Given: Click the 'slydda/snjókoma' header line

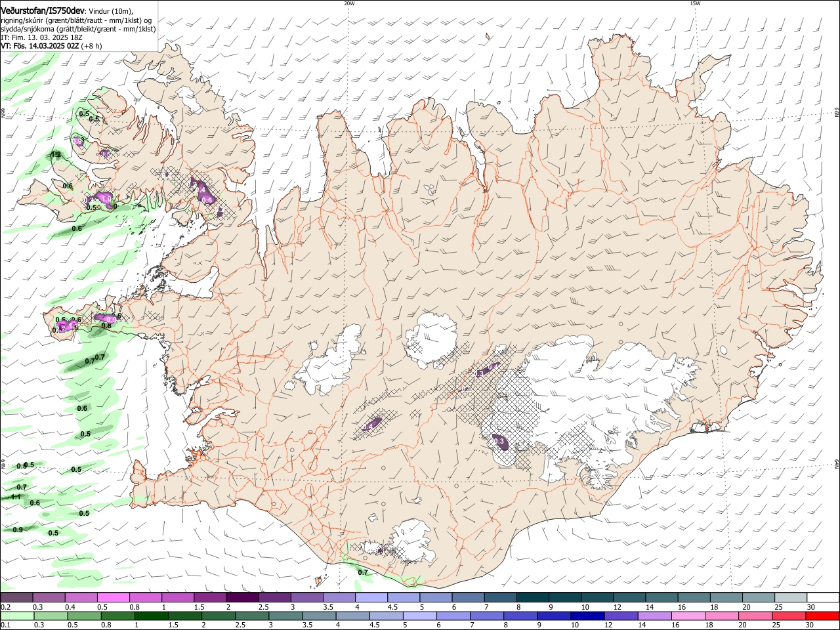Looking at the screenshot, I should pyautogui.click(x=78, y=29).
